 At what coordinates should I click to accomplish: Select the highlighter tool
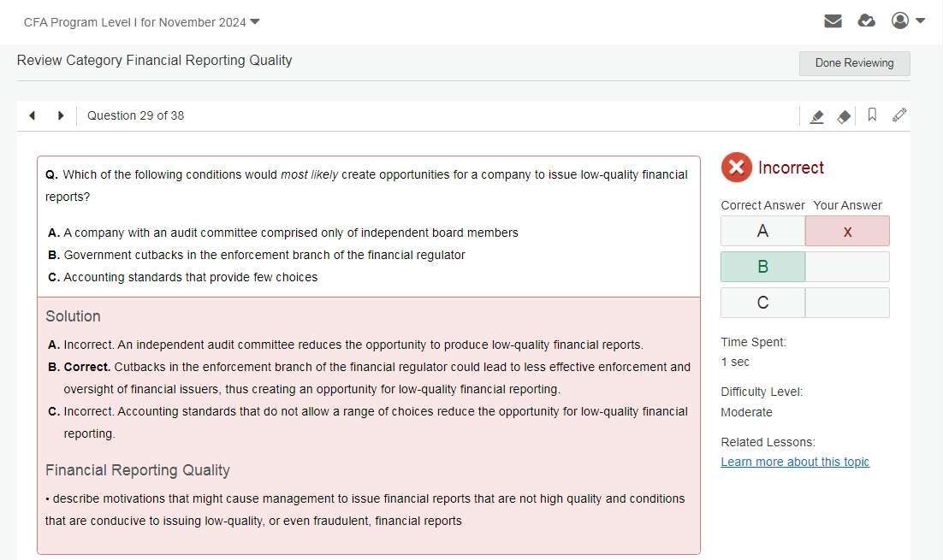tap(816, 116)
